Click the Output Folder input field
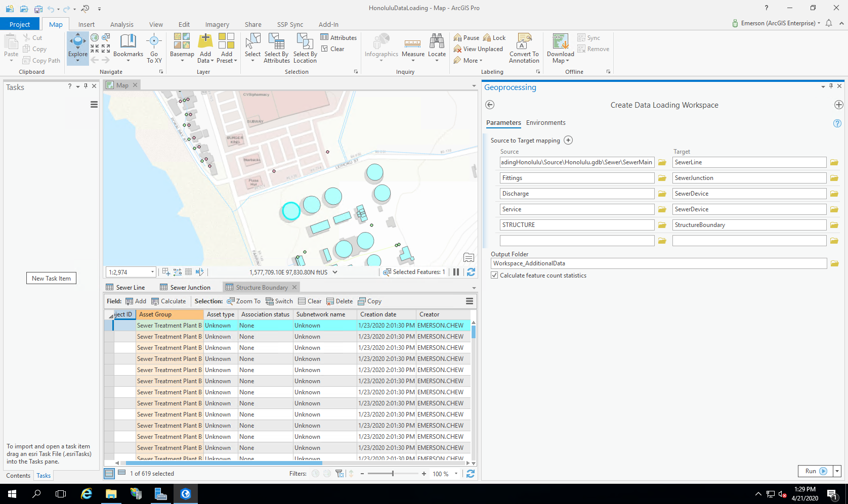 click(659, 263)
